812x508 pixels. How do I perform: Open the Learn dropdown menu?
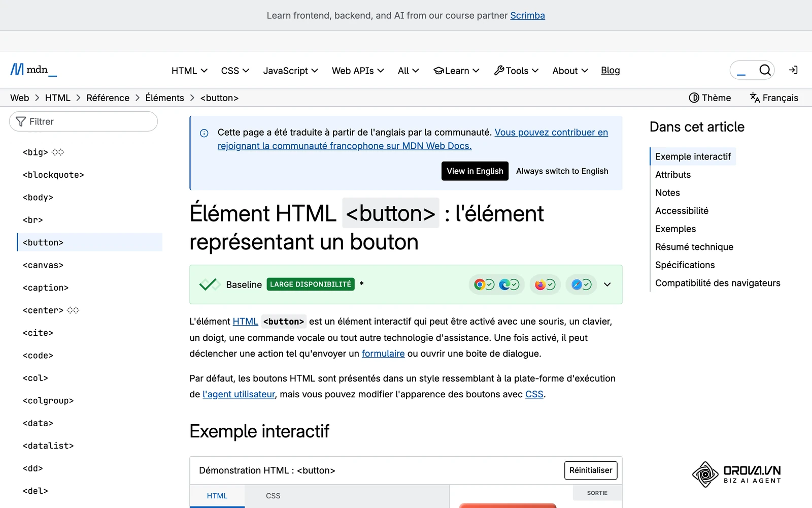click(x=456, y=71)
